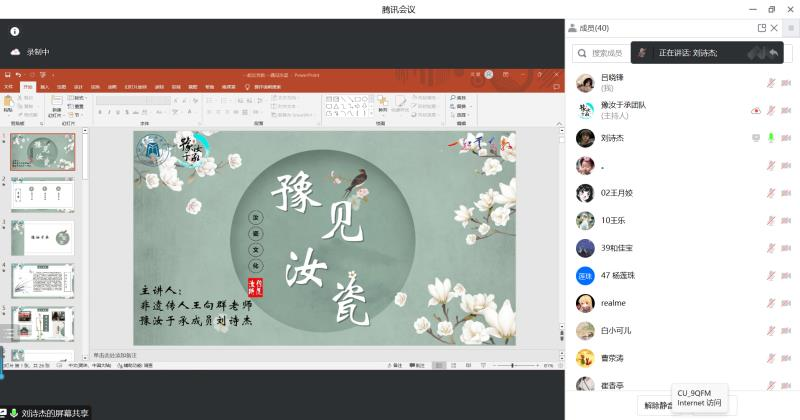Viewport: 800px width, 420px height.
Task: Click the paste icon in ribbon
Action: click(x=9, y=103)
